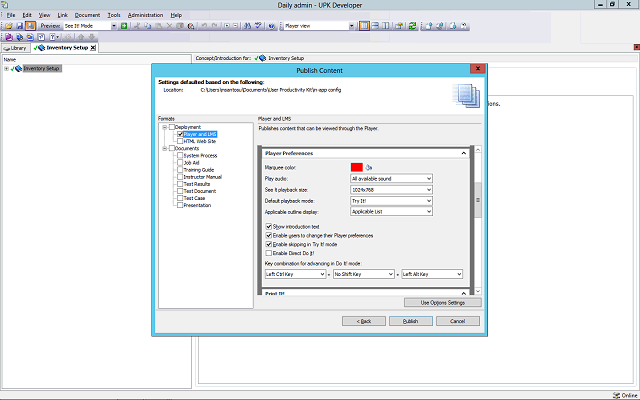Image resolution: width=640 pixels, height=400 pixels.
Task: Open the Link menu
Action: tap(62, 15)
